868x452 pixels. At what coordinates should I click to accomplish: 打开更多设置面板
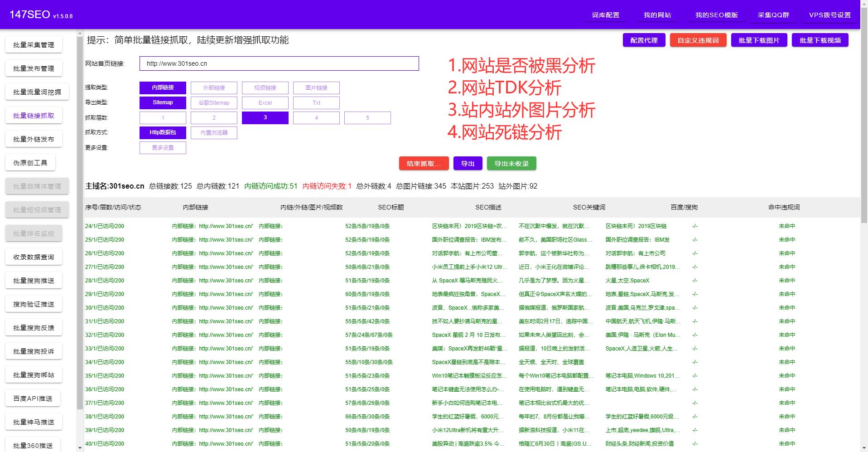tap(163, 147)
